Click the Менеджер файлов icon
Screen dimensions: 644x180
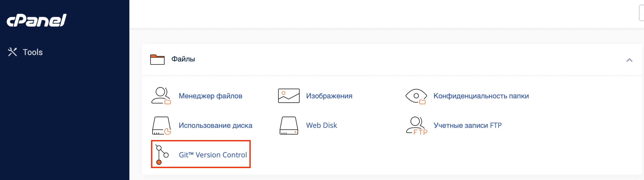(161, 95)
